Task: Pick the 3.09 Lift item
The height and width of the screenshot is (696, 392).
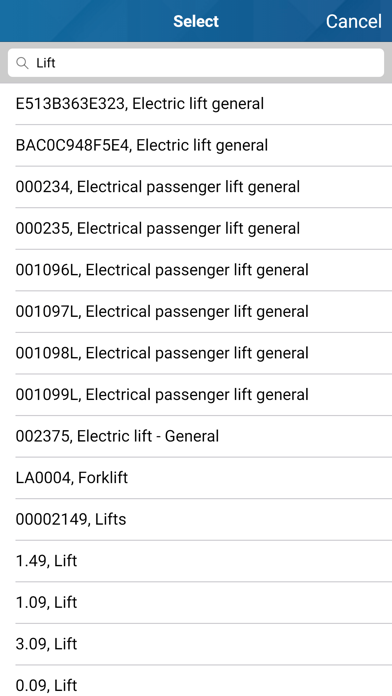Action: pyautogui.click(x=196, y=644)
